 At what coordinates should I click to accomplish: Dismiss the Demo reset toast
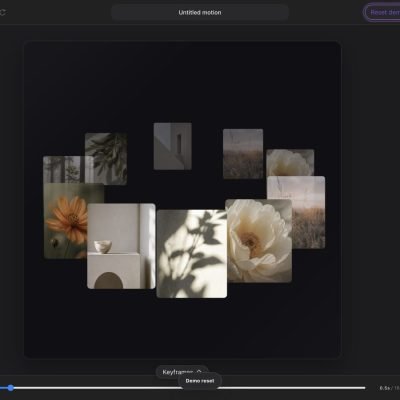[x=200, y=381]
